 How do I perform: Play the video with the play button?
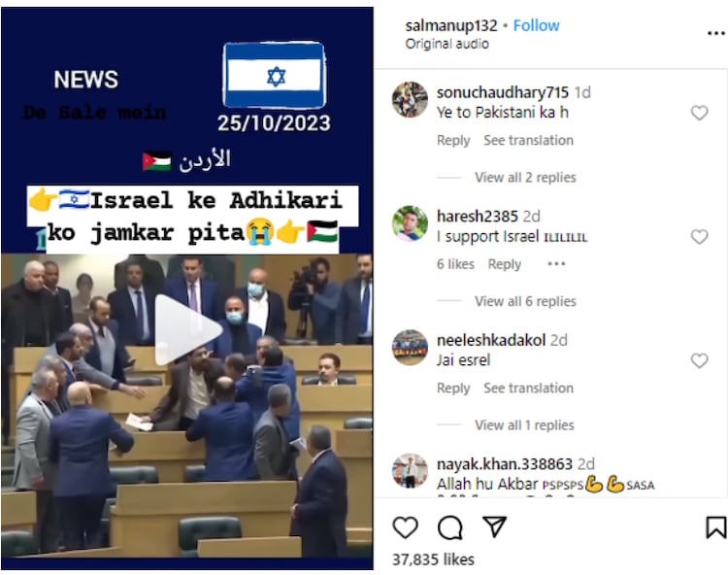point(186,330)
